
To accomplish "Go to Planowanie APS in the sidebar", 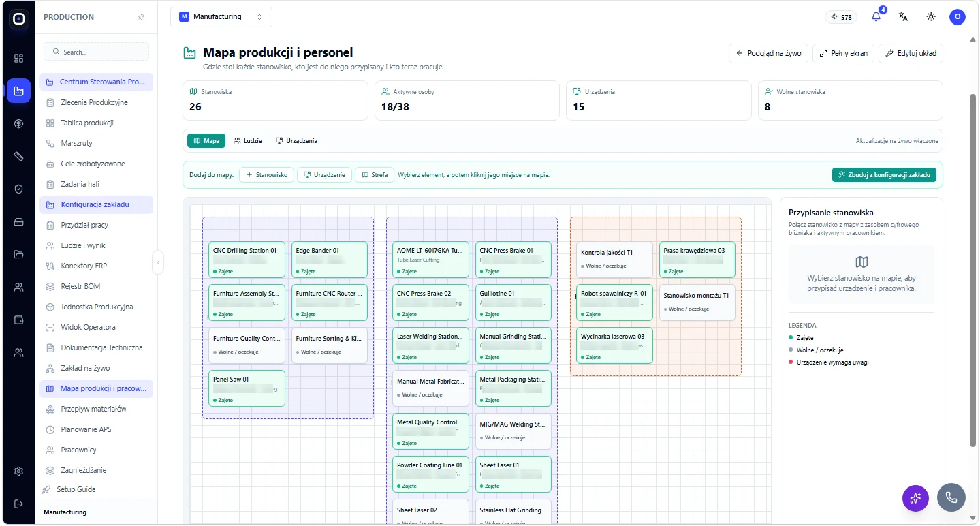I will [96, 429].
